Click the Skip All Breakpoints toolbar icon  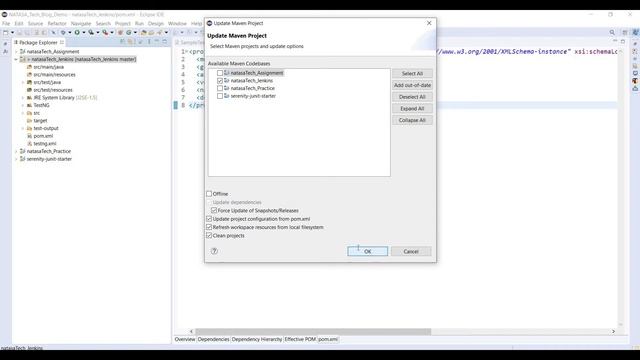point(53,32)
